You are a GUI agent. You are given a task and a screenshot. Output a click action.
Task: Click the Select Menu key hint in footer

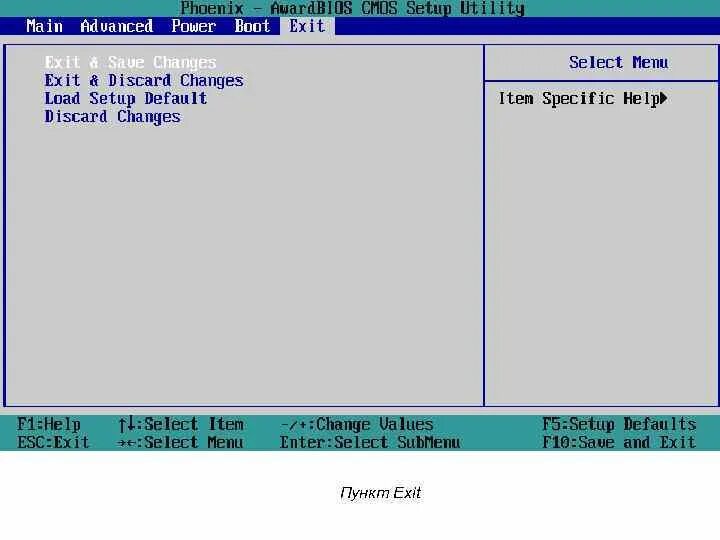pos(180,442)
